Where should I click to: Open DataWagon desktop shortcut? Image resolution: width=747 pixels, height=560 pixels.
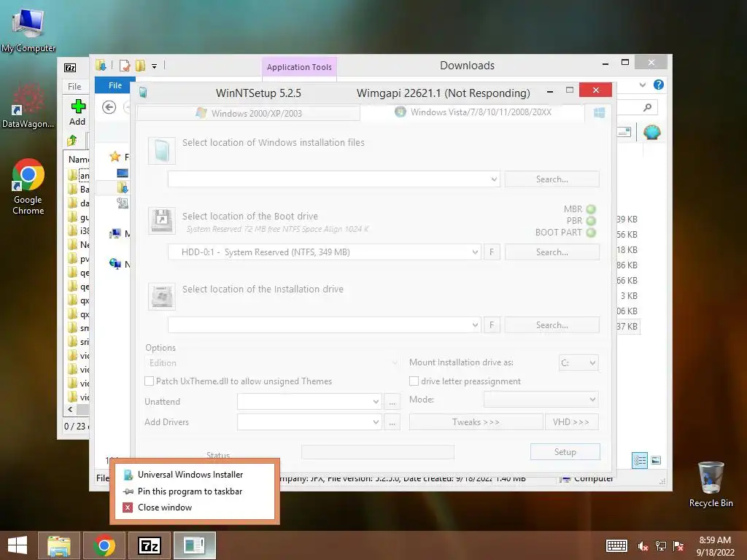click(28, 106)
